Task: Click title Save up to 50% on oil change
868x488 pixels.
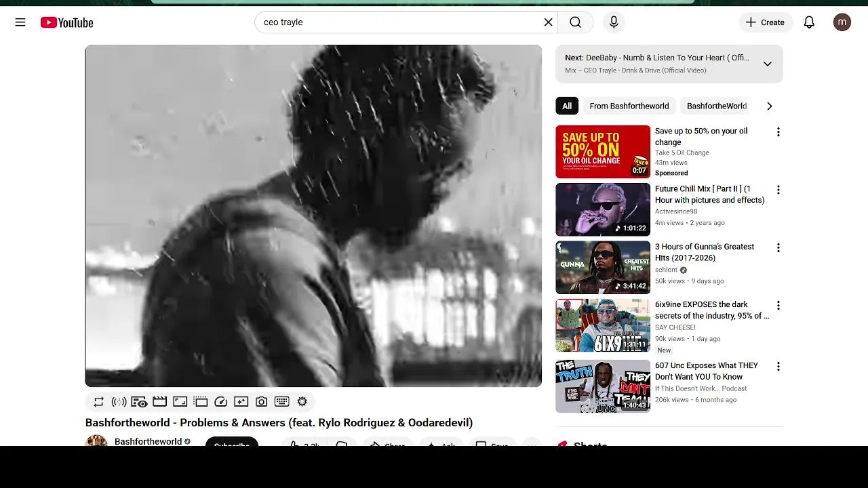Action: [701, 137]
